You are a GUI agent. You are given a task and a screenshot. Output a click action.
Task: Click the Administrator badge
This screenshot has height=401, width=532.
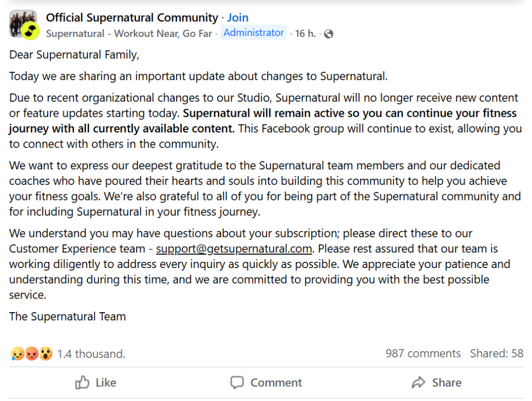pyautogui.click(x=254, y=33)
